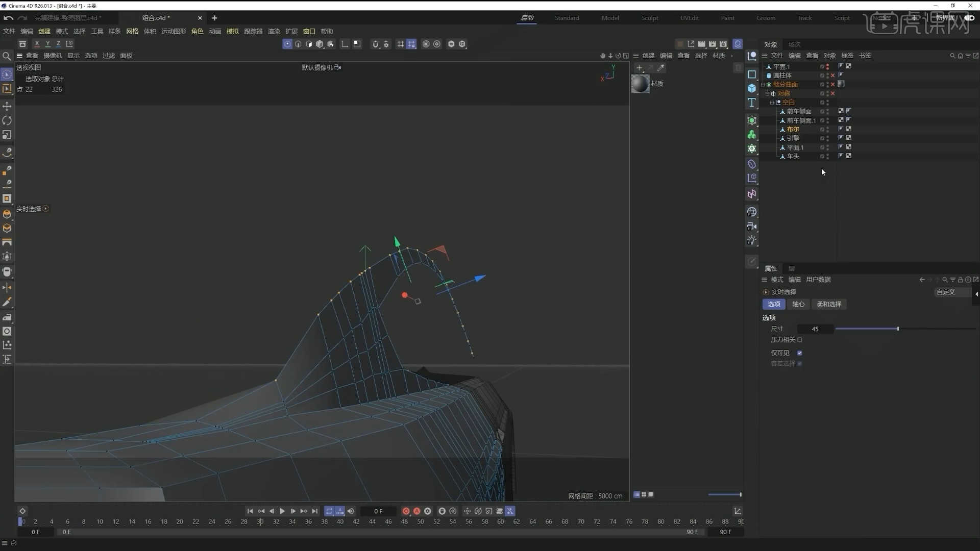Activate the live selection tool icon

click(x=7, y=74)
